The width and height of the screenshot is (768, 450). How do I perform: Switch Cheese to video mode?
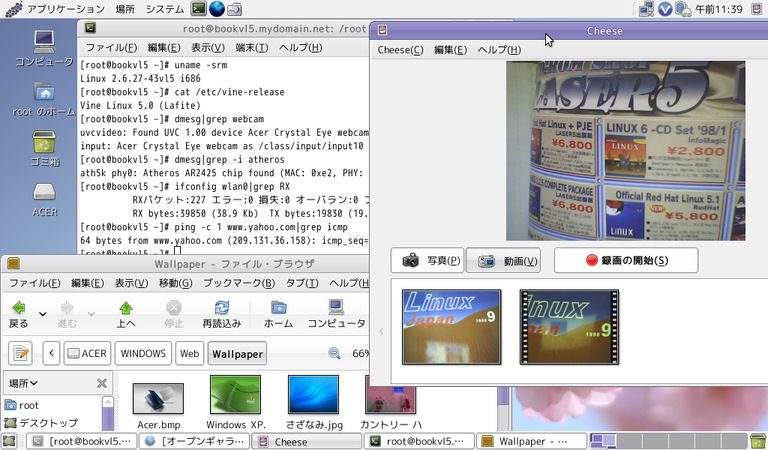(x=504, y=261)
